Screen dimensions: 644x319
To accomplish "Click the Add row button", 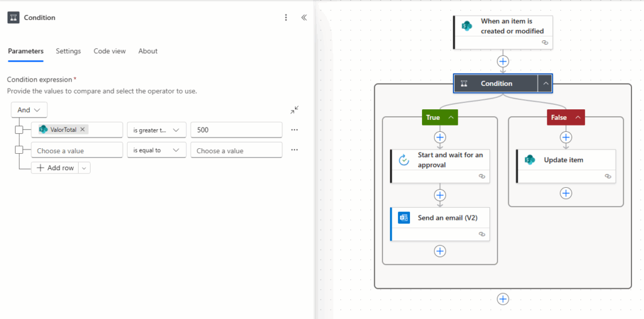I will (x=55, y=168).
